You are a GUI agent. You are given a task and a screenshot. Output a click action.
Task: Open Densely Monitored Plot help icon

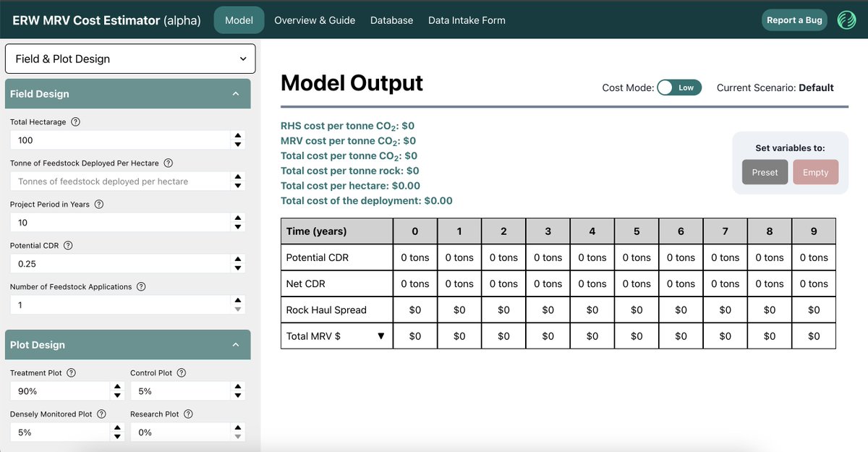pos(101,414)
